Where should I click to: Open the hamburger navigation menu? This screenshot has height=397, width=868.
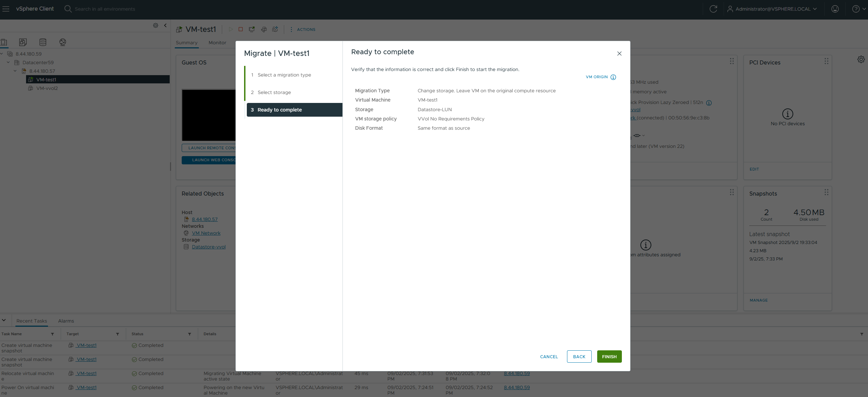(6, 9)
